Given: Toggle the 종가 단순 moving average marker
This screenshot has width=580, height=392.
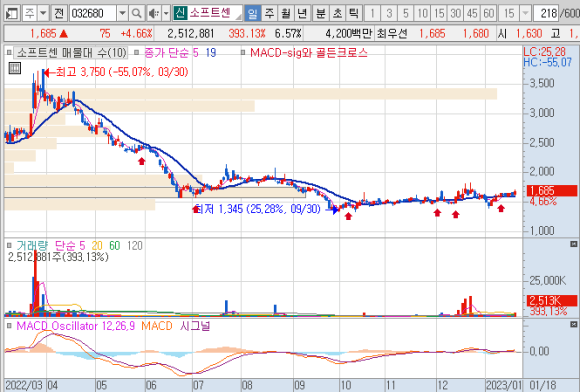Looking at the screenshot, I should pyautogui.click(x=136, y=53).
